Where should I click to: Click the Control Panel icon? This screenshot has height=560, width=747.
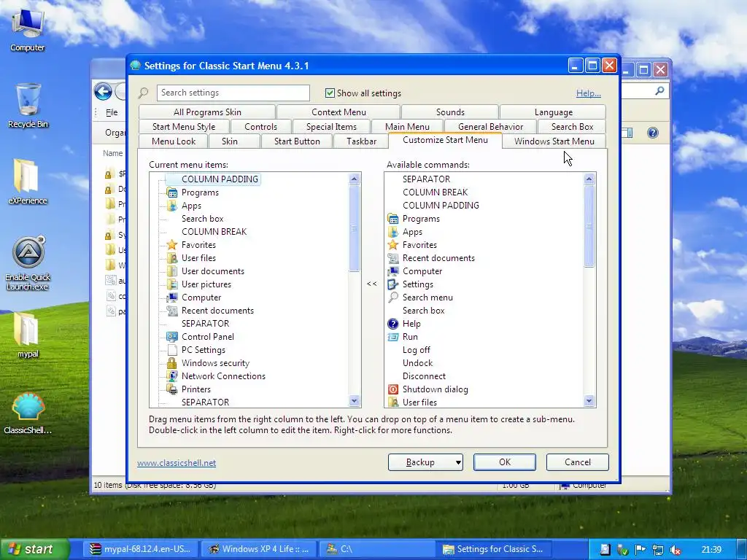[x=172, y=337]
